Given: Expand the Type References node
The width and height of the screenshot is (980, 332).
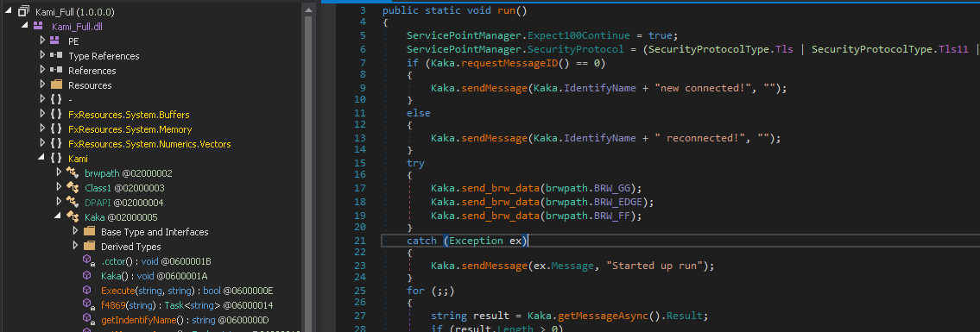Looking at the screenshot, I should pyautogui.click(x=41, y=55).
